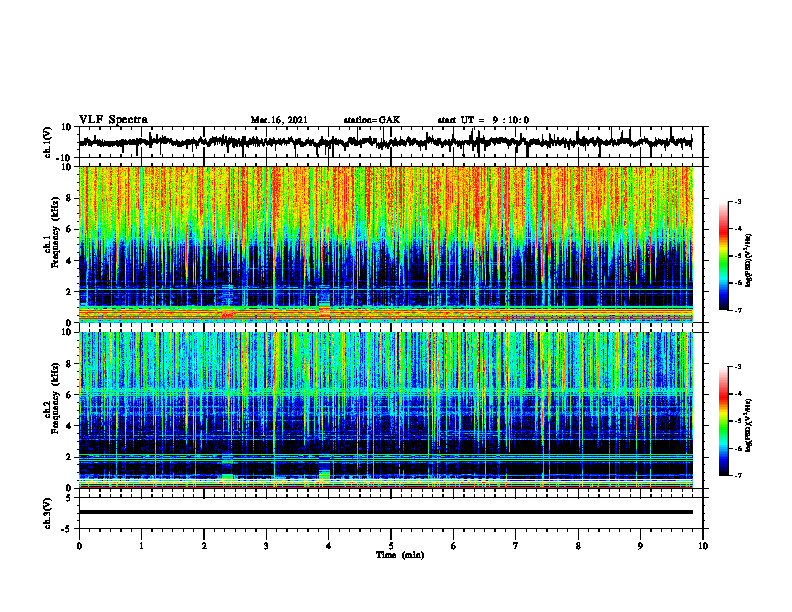Click the ch.1 spectrogram panel
The width and height of the screenshot is (792, 612).
[x=385, y=244]
